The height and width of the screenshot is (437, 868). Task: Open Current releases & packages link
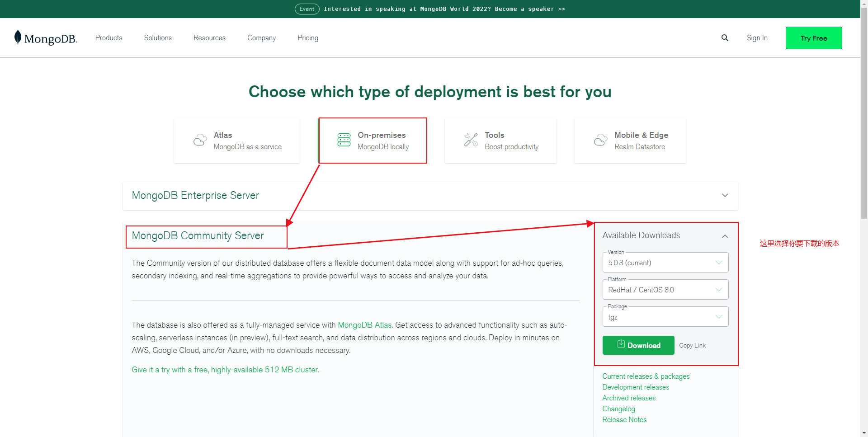click(x=646, y=376)
